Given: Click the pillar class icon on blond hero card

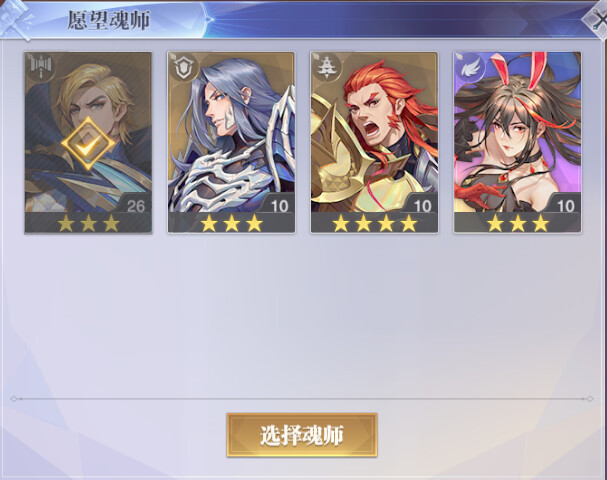Looking at the screenshot, I should [41, 66].
